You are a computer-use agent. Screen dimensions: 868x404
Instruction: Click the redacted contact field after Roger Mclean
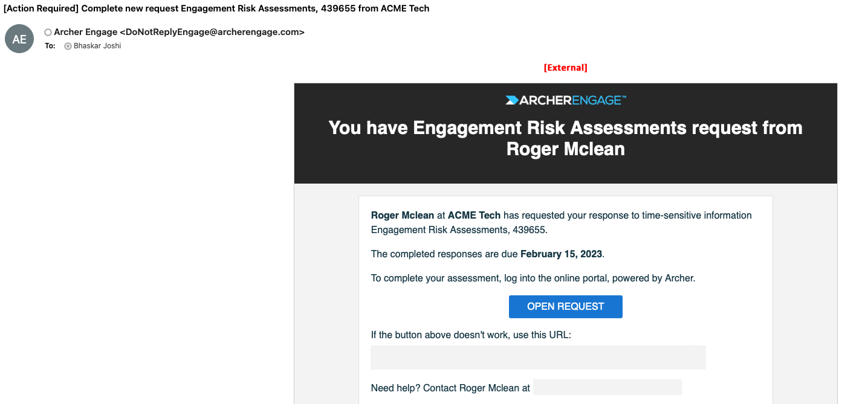coord(607,386)
